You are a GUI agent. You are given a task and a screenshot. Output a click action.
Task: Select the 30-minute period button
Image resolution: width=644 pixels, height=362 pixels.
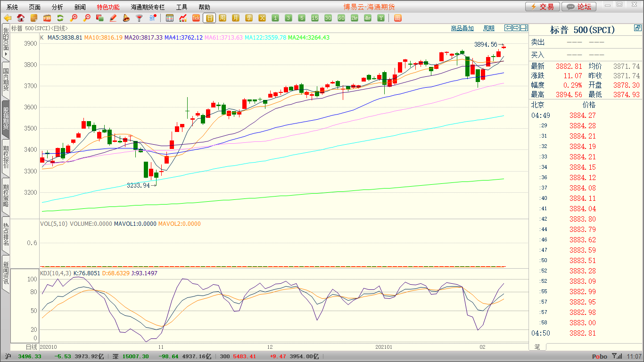tap(328, 18)
